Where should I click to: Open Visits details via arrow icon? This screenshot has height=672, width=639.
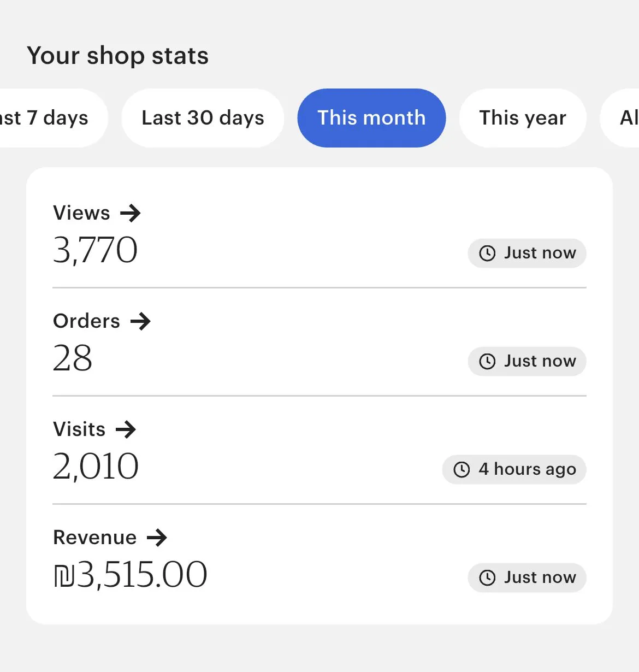pos(126,429)
